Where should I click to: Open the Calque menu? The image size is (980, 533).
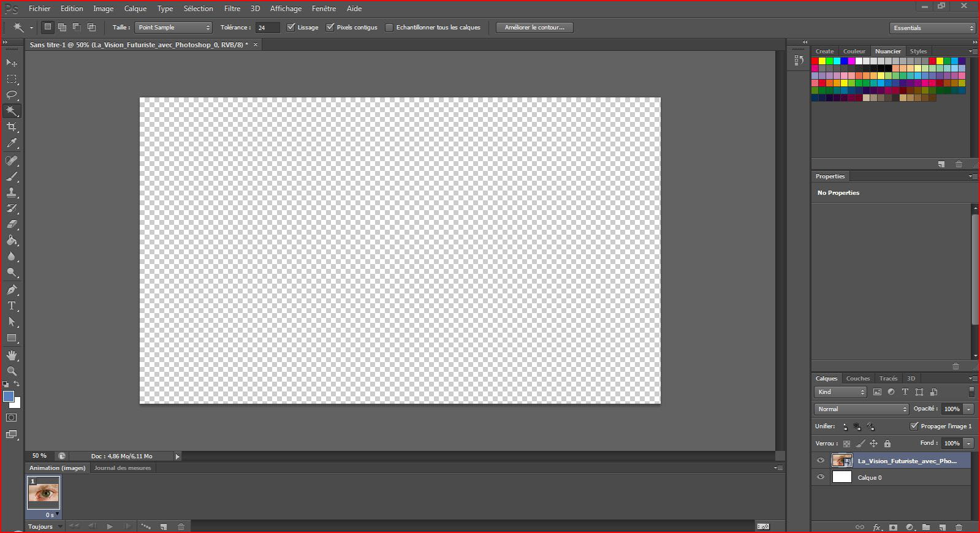pyautogui.click(x=135, y=9)
